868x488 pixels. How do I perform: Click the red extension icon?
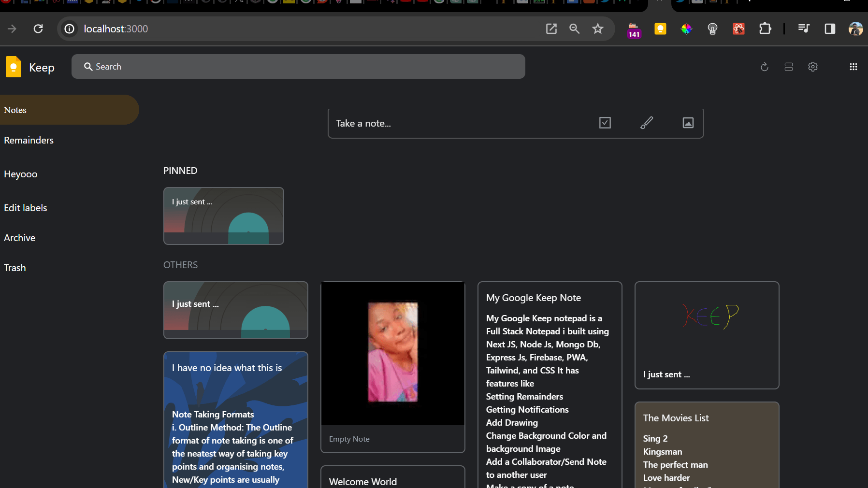coord(738,29)
